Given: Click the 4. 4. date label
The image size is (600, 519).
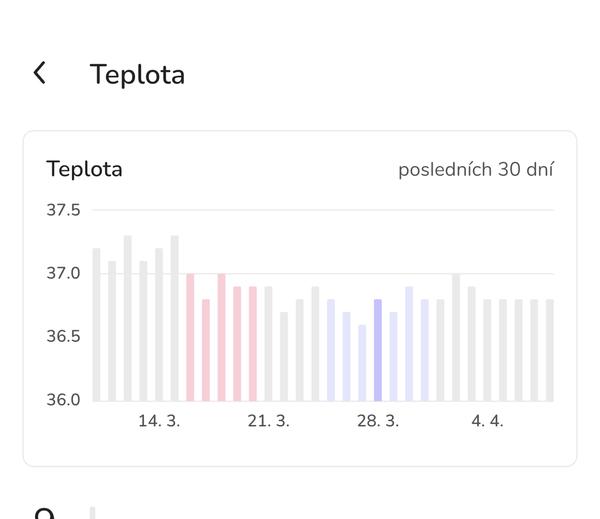Looking at the screenshot, I should [x=487, y=421].
